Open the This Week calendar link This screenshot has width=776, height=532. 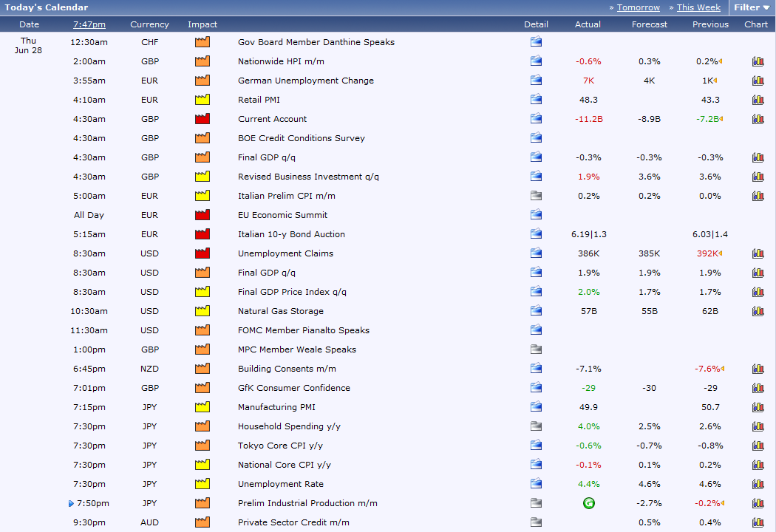[x=698, y=7]
